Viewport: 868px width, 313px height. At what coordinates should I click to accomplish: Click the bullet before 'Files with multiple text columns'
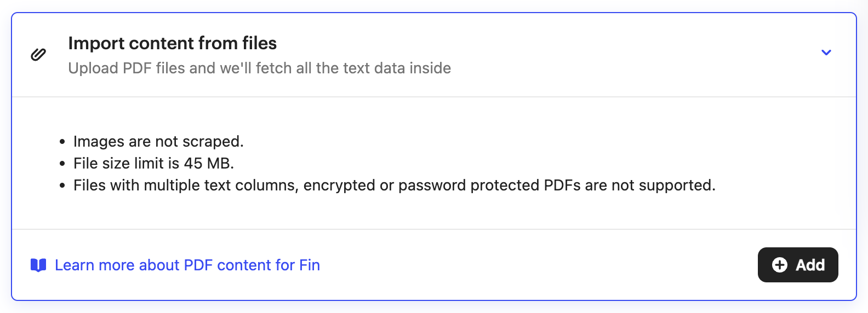(62, 186)
